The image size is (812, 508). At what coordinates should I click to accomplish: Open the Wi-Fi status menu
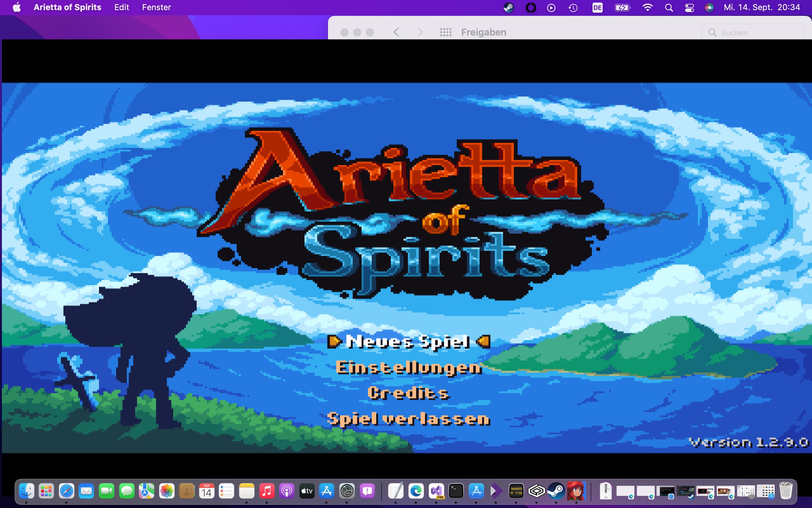tap(647, 7)
